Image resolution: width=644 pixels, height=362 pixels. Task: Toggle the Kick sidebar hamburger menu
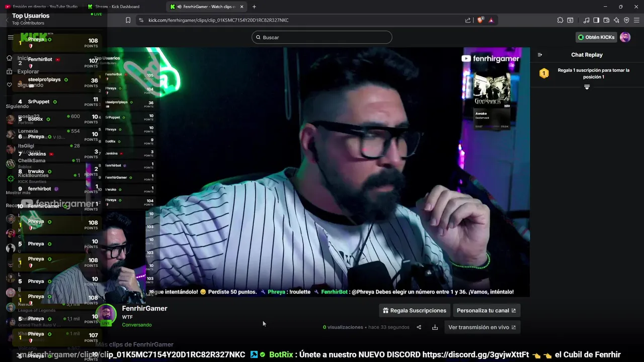point(11,37)
